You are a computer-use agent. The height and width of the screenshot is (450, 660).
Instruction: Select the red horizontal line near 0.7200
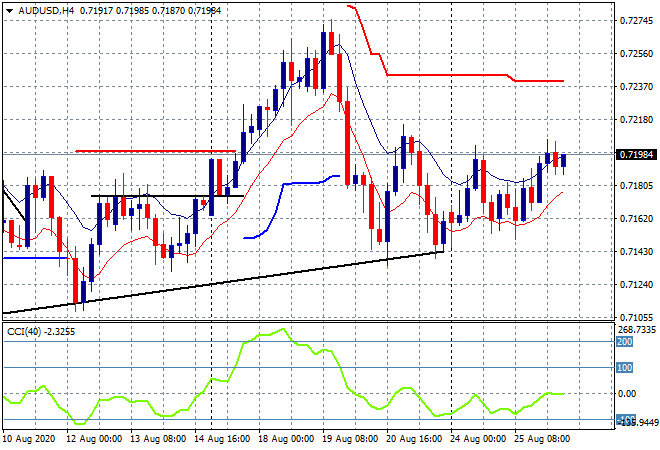(155, 151)
